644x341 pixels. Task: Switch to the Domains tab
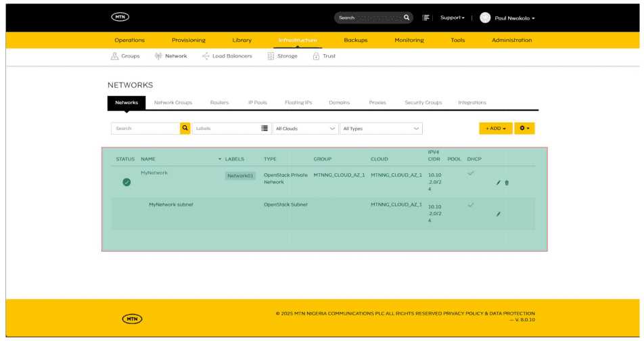click(340, 103)
